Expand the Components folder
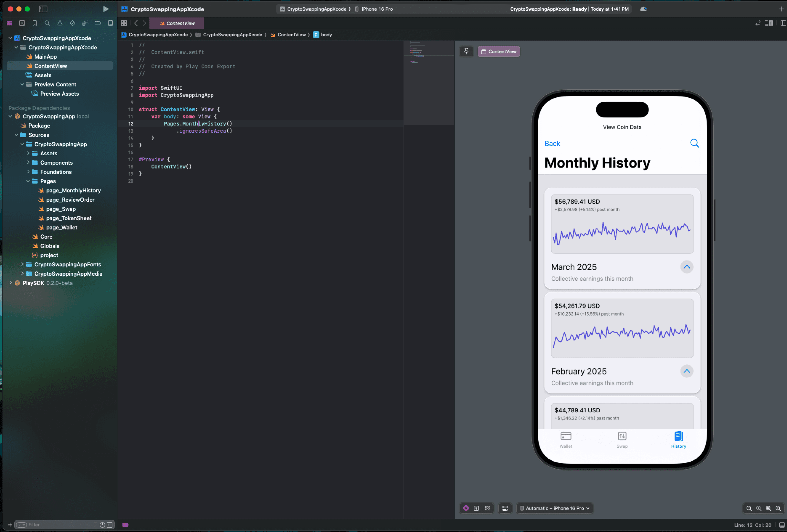This screenshot has width=787, height=532. [x=28, y=162]
